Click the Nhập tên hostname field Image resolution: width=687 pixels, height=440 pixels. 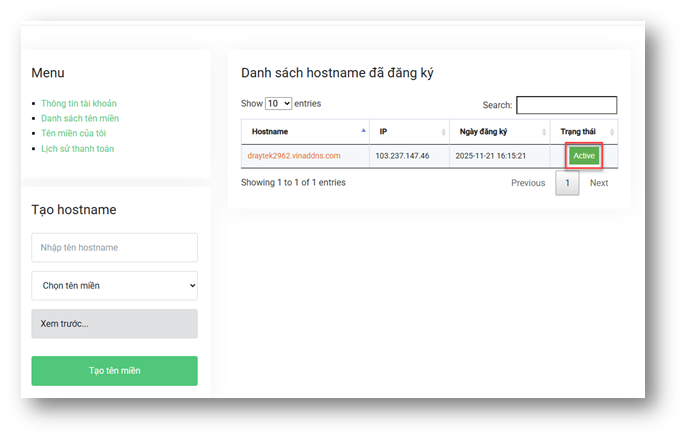tap(114, 248)
